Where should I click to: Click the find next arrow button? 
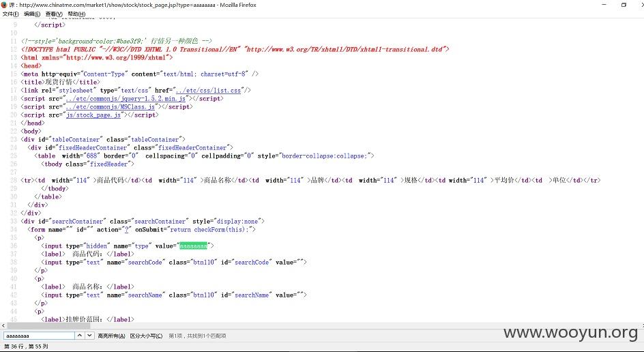[89, 336]
